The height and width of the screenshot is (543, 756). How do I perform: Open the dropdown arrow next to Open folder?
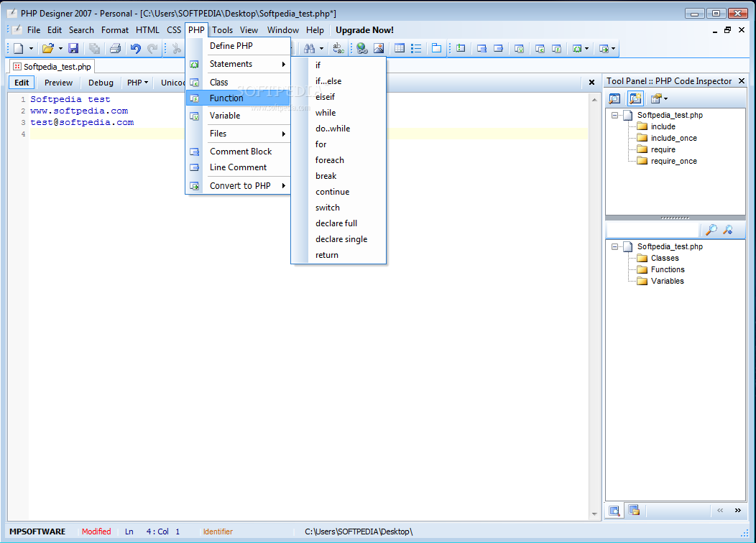point(60,48)
